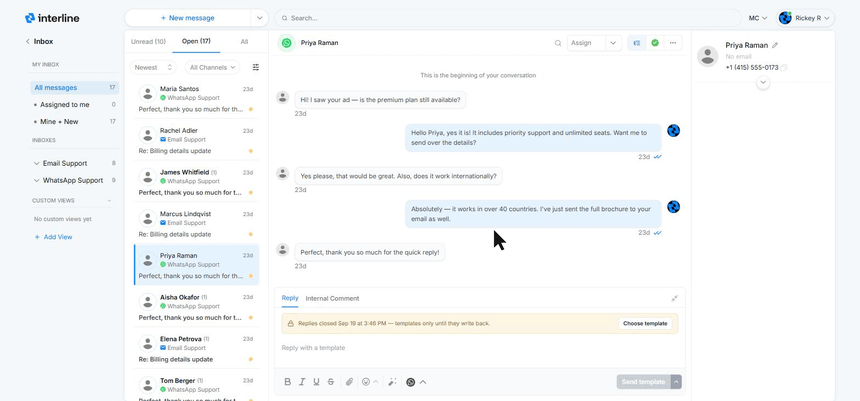Open the All Channels filter dropdown
Image resolution: width=860 pixels, height=401 pixels.
coord(212,67)
